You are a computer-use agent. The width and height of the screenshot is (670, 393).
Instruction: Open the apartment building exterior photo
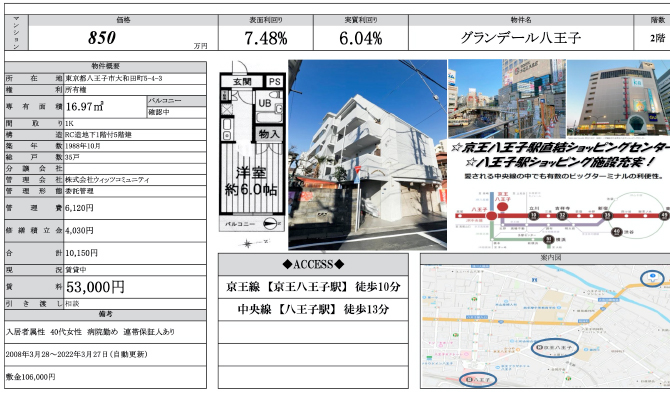point(367,155)
